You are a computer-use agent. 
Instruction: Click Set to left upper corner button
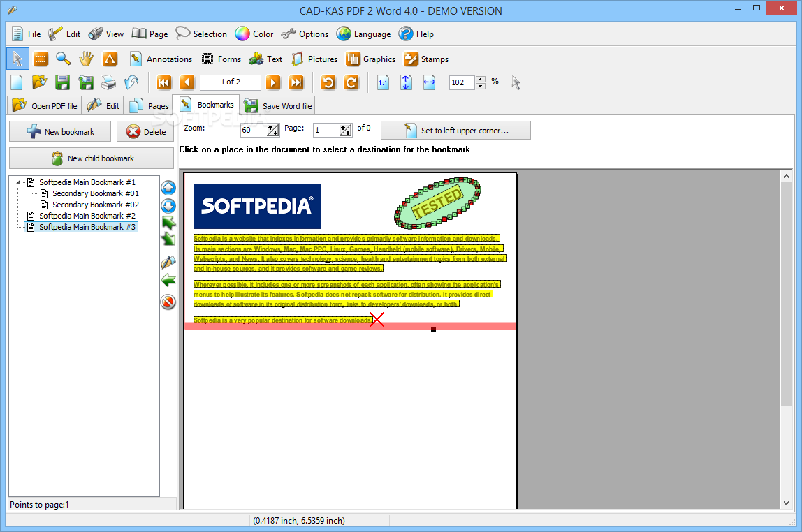point(455,131)
